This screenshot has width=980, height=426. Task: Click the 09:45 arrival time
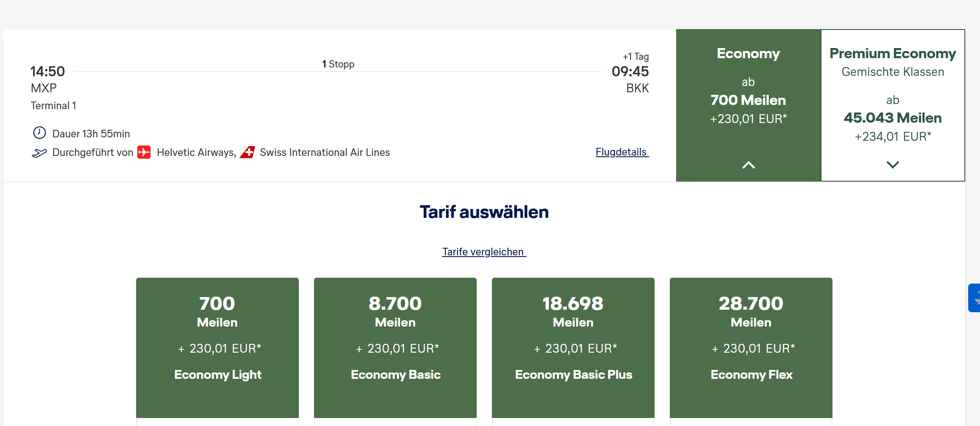tap(630, 71)
